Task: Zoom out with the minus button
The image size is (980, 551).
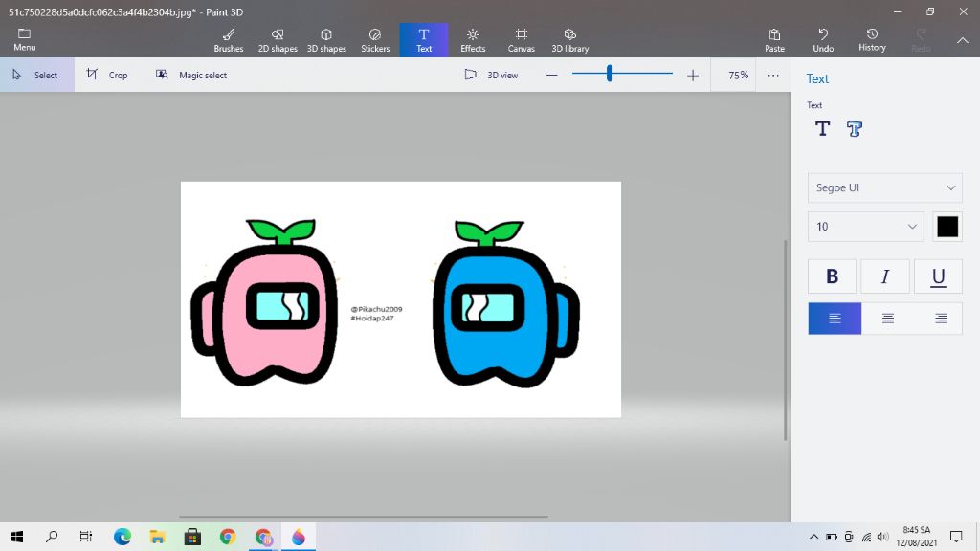Action: (x=552, y=75)
